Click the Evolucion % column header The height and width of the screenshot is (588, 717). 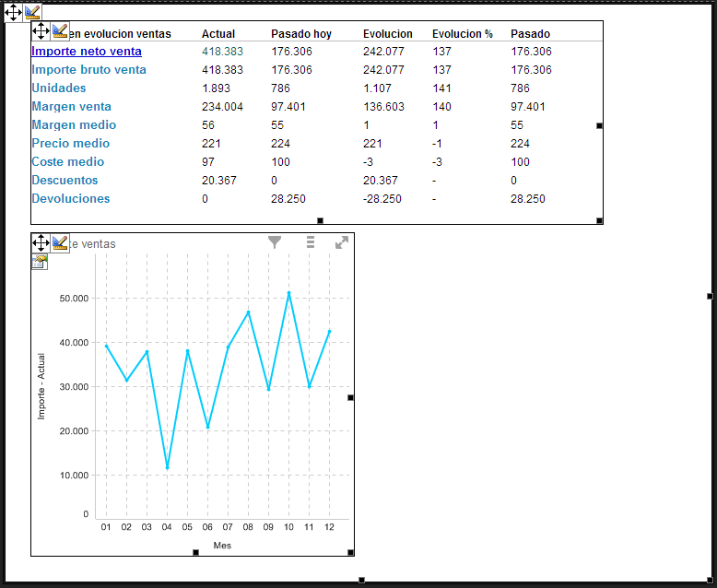pos(462,34)
